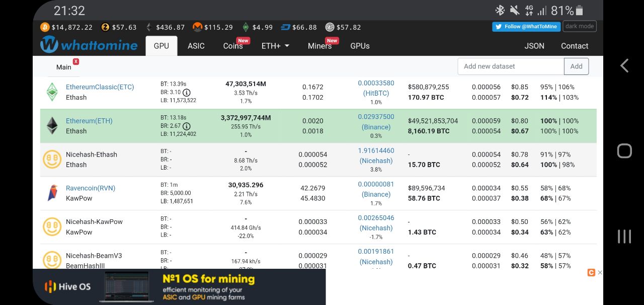Click the 47,303,514M difficulty value
644x305 pixels.
click(x=246, y=84)
